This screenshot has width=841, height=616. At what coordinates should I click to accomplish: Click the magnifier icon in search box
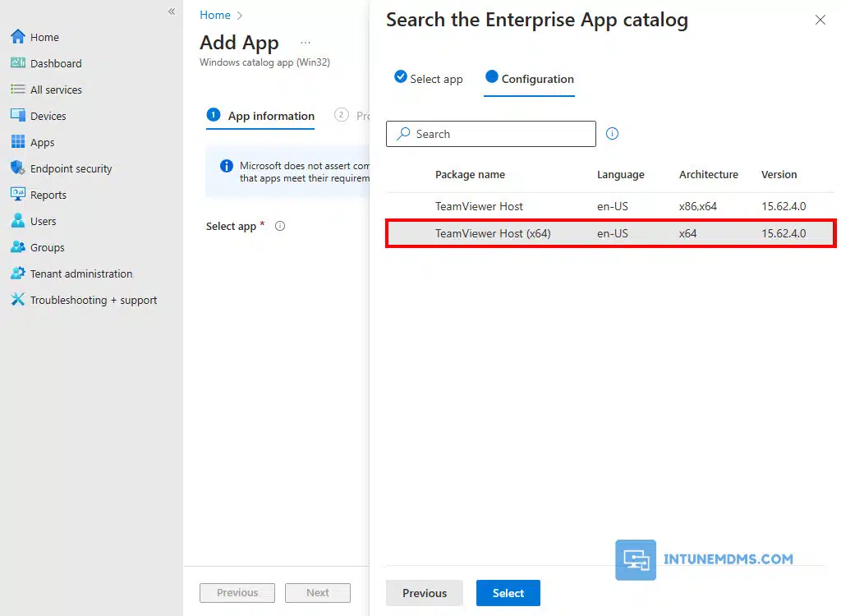click(x=403, y=134)
